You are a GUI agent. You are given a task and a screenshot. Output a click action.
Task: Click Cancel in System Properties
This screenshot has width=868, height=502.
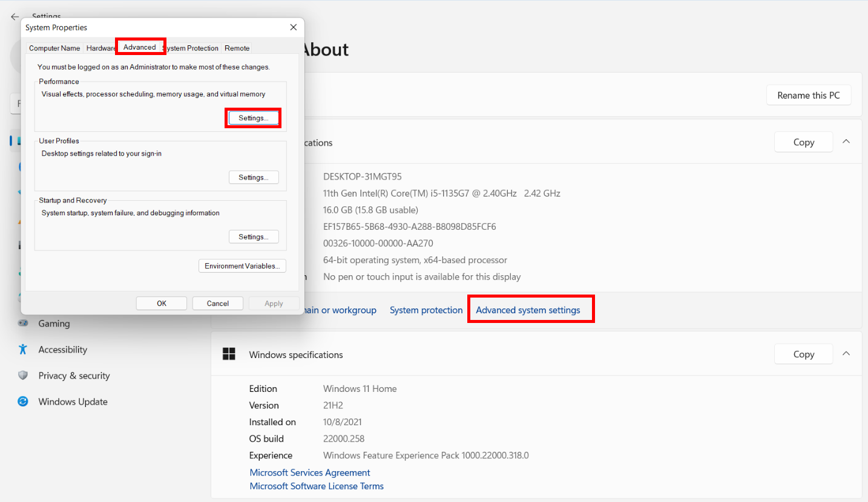[x=218, y=304]
